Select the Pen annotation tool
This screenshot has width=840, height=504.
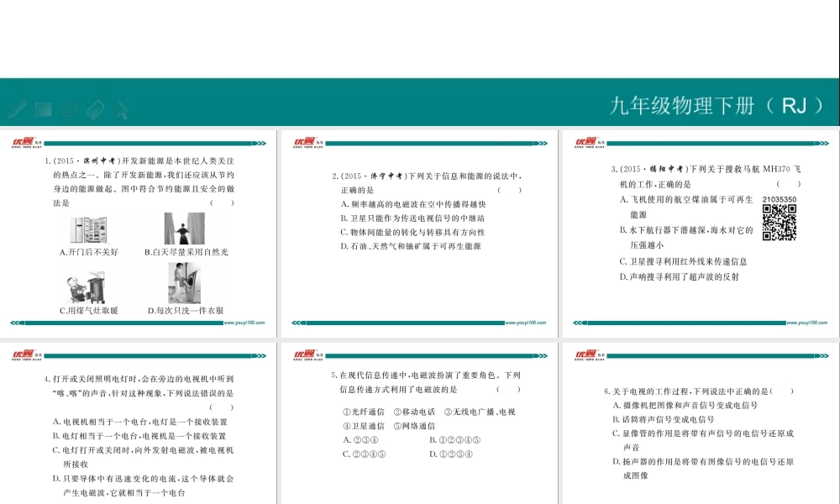(x=14, y=109)
